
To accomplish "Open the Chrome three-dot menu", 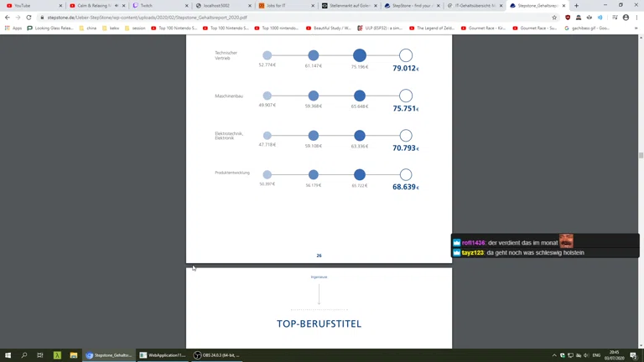I will 637,18.
